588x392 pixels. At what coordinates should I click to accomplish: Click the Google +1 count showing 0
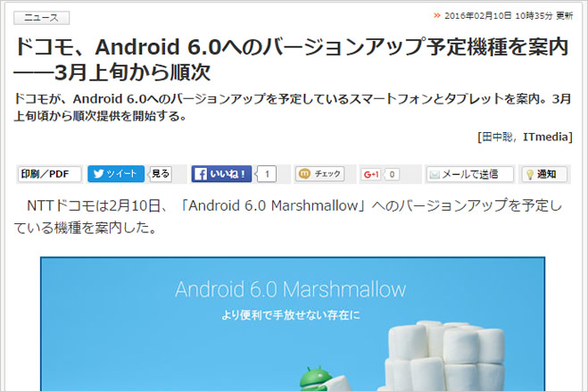[392, 174]
